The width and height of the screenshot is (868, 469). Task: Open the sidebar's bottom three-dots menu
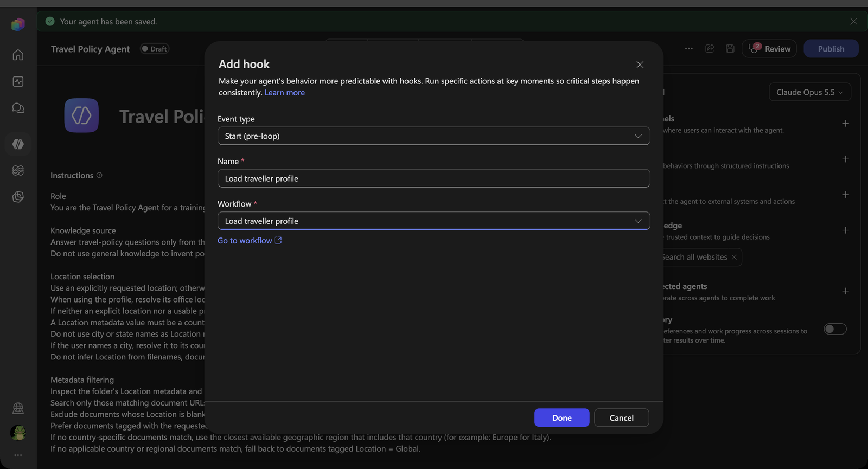(18, 455)
